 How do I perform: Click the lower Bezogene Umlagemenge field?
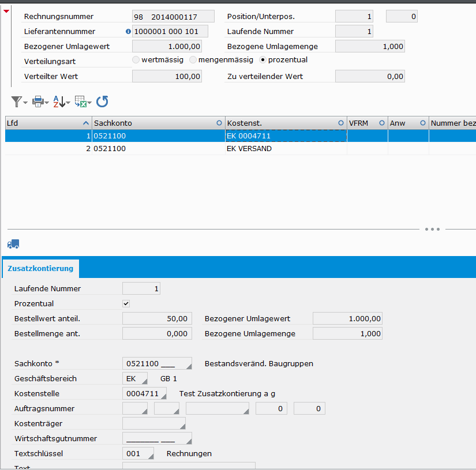[347, 333]
